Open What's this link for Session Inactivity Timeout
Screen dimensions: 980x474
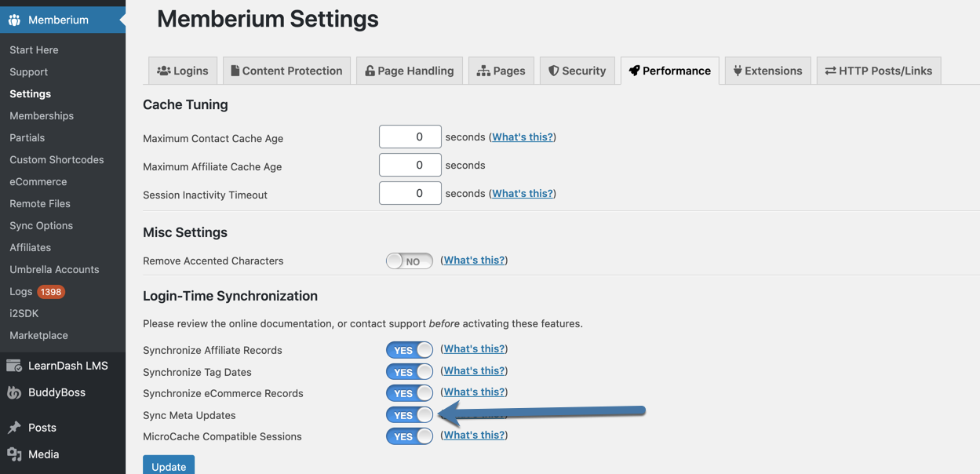pos(523,193)
